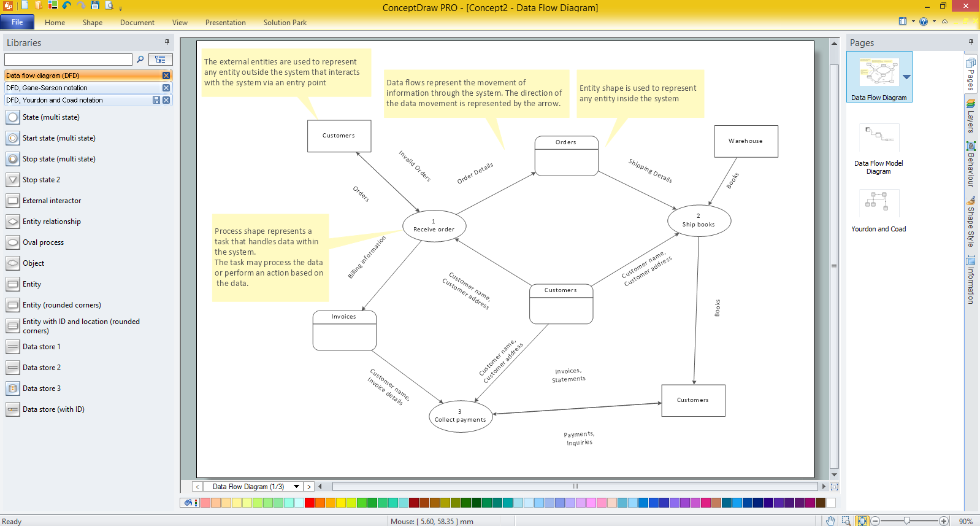Image resolution: width=980 pixels, height=526 pixels.
Task: Click the Redo arrow in quick access toolbar
Action: pos(81,6)
